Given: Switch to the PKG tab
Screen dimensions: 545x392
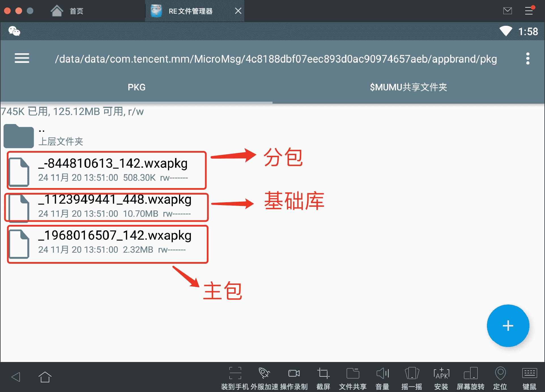Looking at the screenshot, I should pos(137,87).
